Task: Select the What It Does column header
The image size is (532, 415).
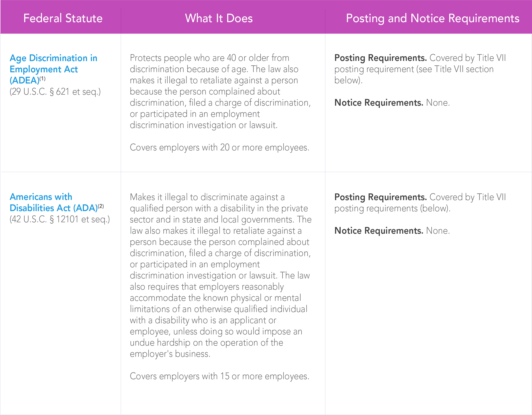Action: point(219,19)
